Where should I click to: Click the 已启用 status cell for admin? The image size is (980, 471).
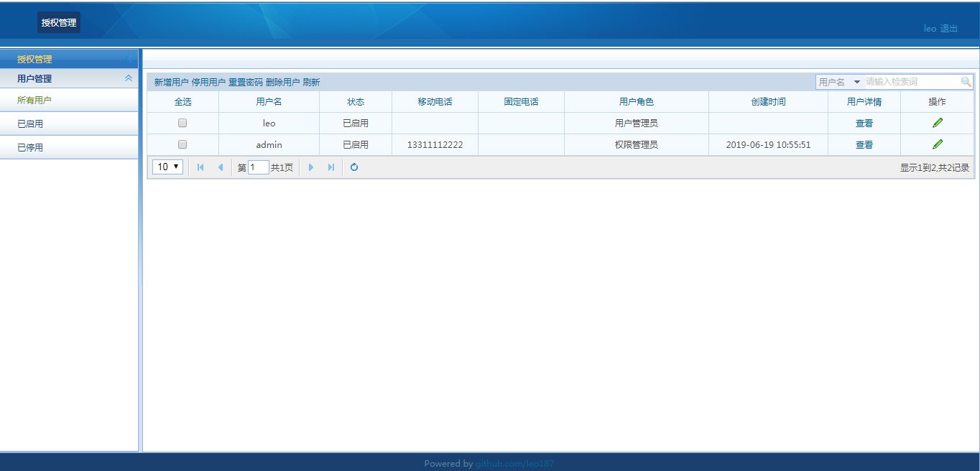[x=356, y=145]
